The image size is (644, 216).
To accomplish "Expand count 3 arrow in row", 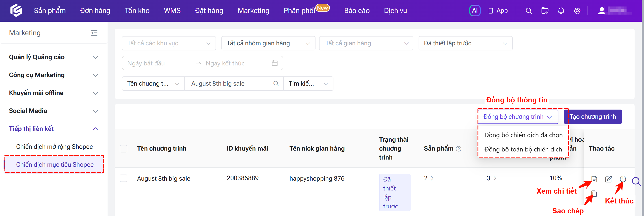I will [x=495, y=178].
